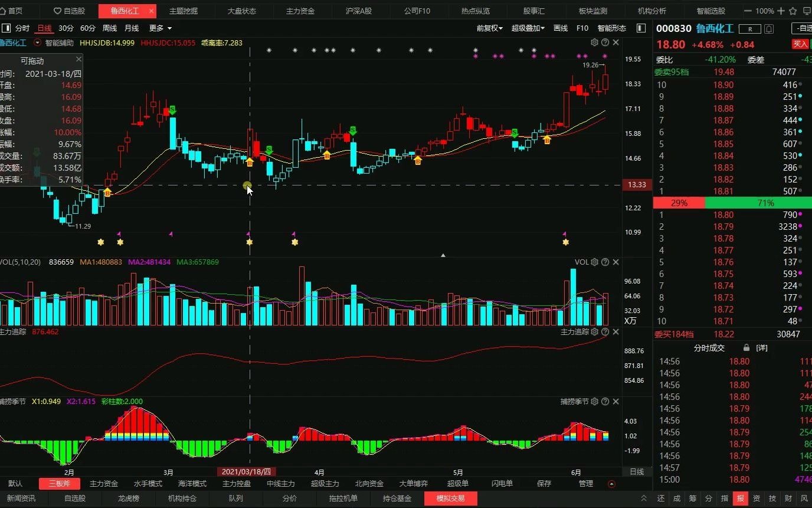Open the 主题挖掘 top tab
812x508 pixels.
[x=184, y=11]
